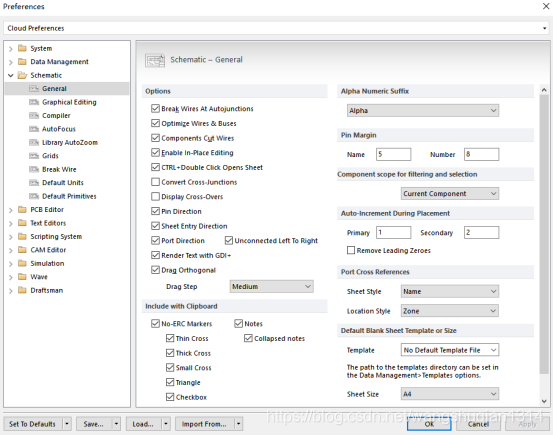
Task: Click the AutoFocus page icon
Action: (34, 129)
